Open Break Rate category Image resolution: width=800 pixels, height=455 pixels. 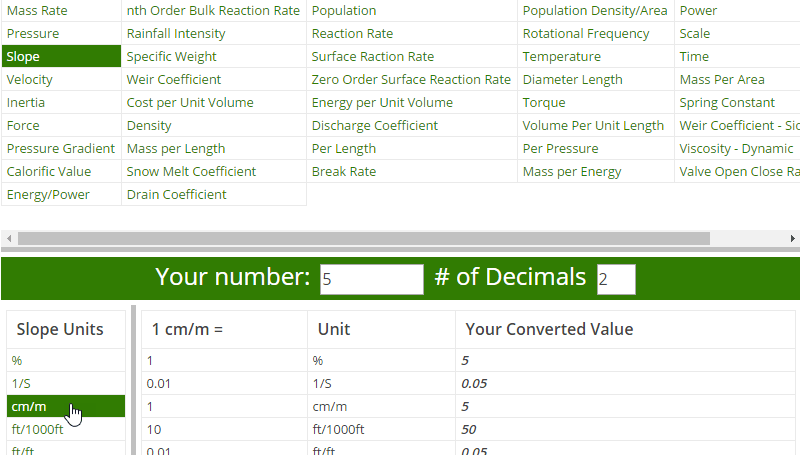[x=344, y=171]
